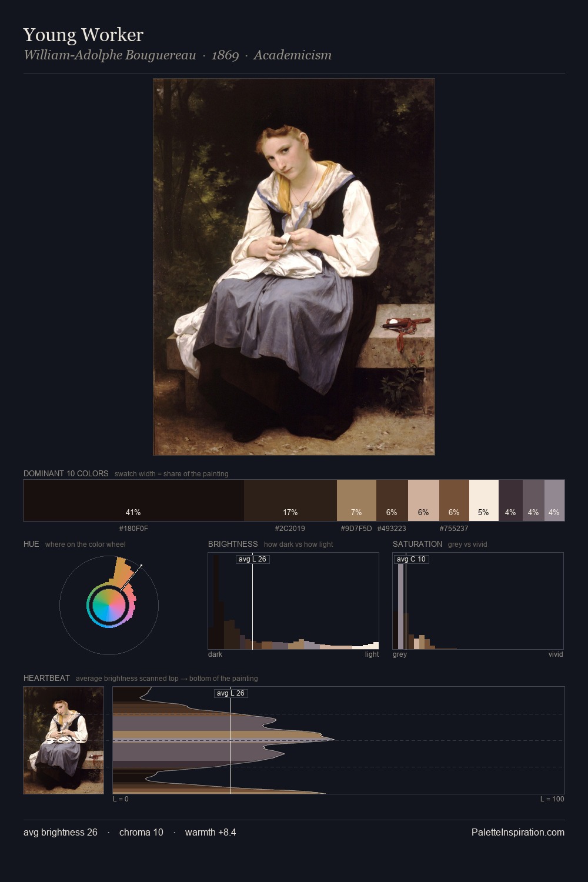Open PaletteInspiration.com link in footer
The height and width of the screenshot is (882, 588).
tap(518, 832)
